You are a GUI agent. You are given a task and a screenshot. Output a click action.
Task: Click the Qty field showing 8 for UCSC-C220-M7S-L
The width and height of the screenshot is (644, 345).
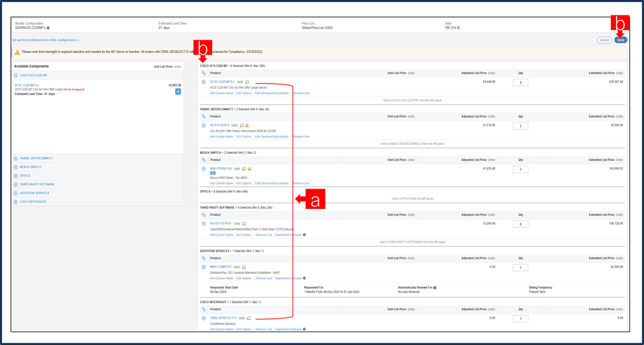(520, 82)
